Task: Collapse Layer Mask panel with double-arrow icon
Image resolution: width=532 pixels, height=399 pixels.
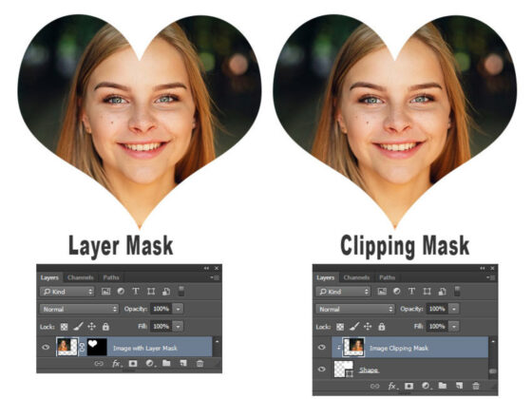Action: point(206,268)
